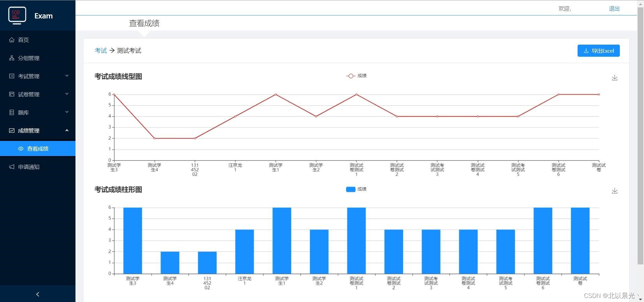
Task: Collapse the sidebar with the bottom arrow
Action: [x=38, y=294]
